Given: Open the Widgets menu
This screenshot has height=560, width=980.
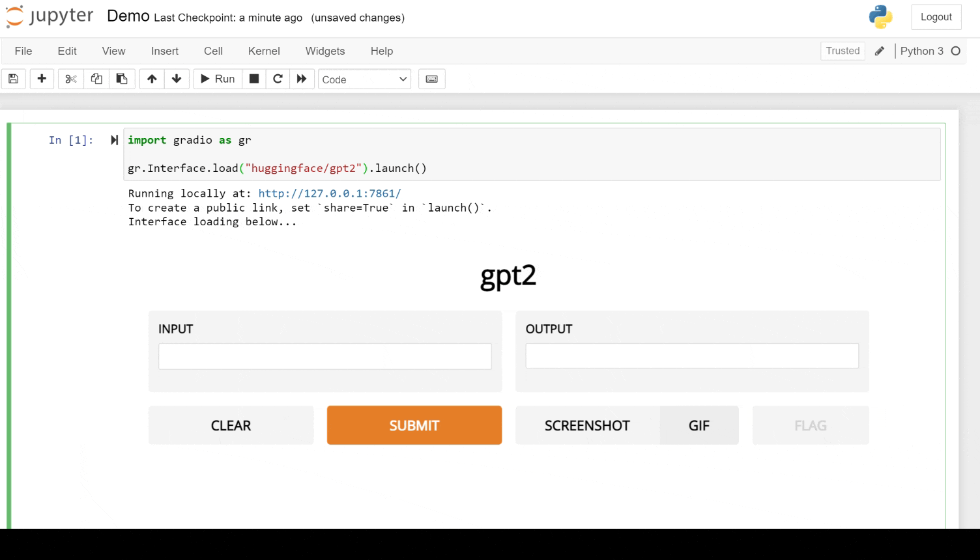Looking at the screenshot, I should [x=325, y=51].
